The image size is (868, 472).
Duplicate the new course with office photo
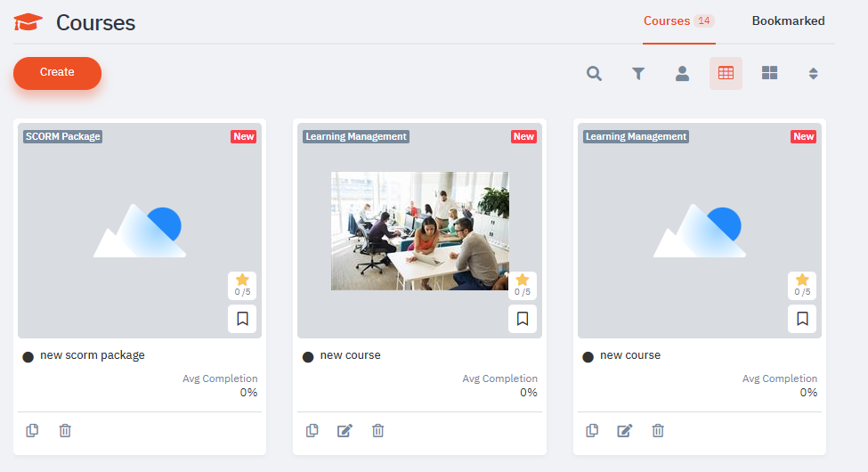pyautogui.click(x=312, y=430)
